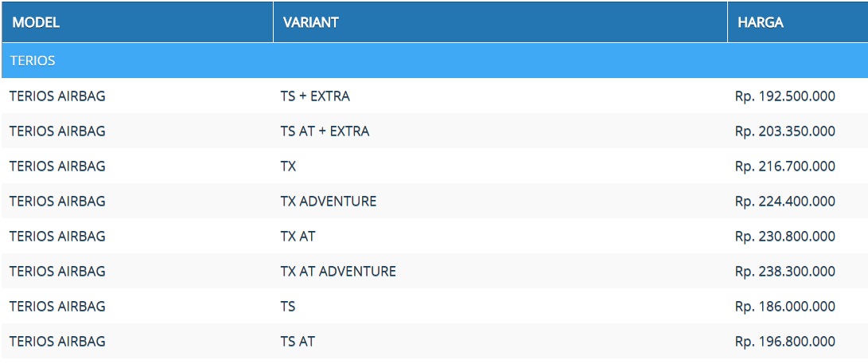Select price Rp. 186.000.000
Screen dimensions: 868x364
pos(785,306)
